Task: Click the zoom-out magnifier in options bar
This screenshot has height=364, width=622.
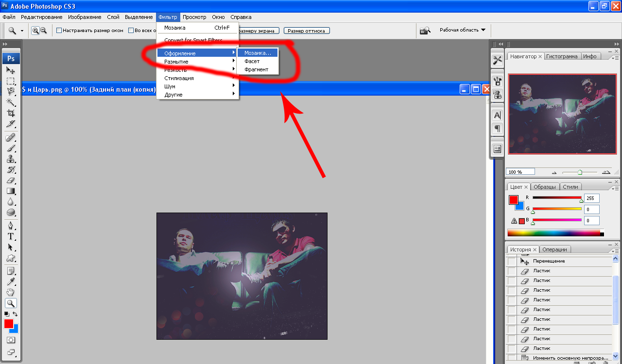Action: click(x=43, y=31)
